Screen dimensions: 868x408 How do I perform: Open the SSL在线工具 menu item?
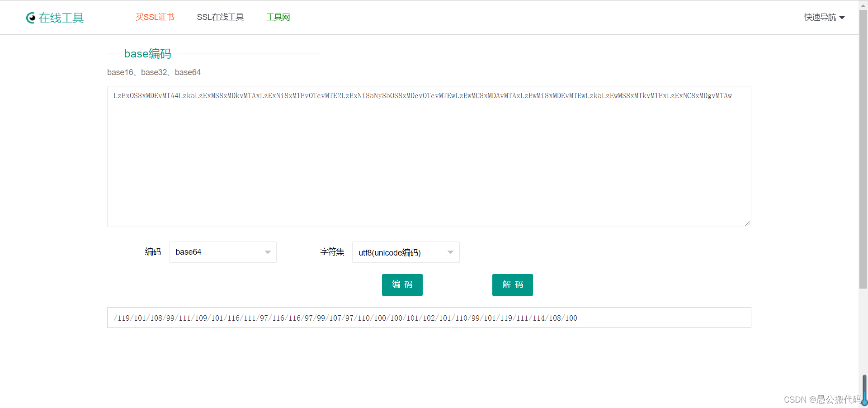tap(220, 17)
